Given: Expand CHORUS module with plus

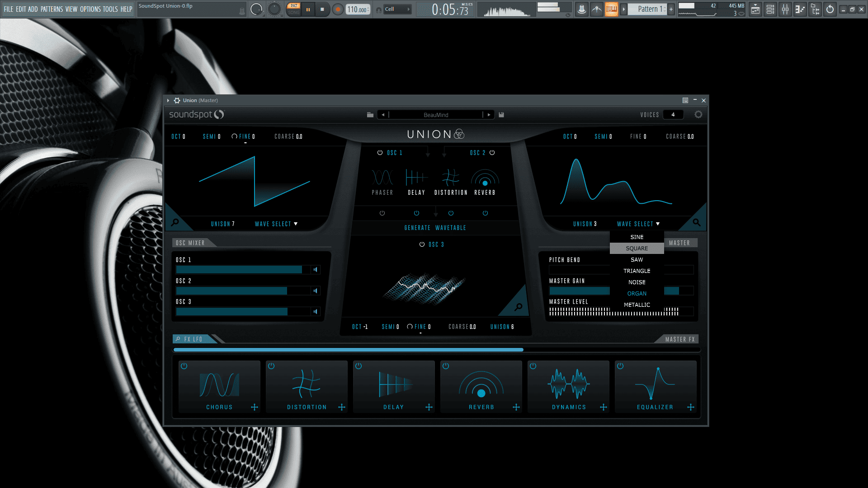Looking at the screenshot, I should click(x=255, y=408).
